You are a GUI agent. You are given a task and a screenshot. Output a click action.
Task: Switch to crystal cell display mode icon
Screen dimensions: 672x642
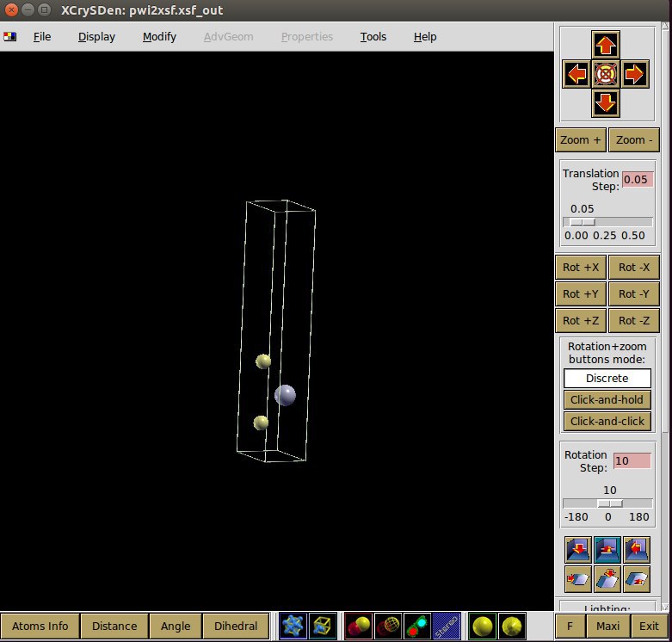click(x=293, y=627)
